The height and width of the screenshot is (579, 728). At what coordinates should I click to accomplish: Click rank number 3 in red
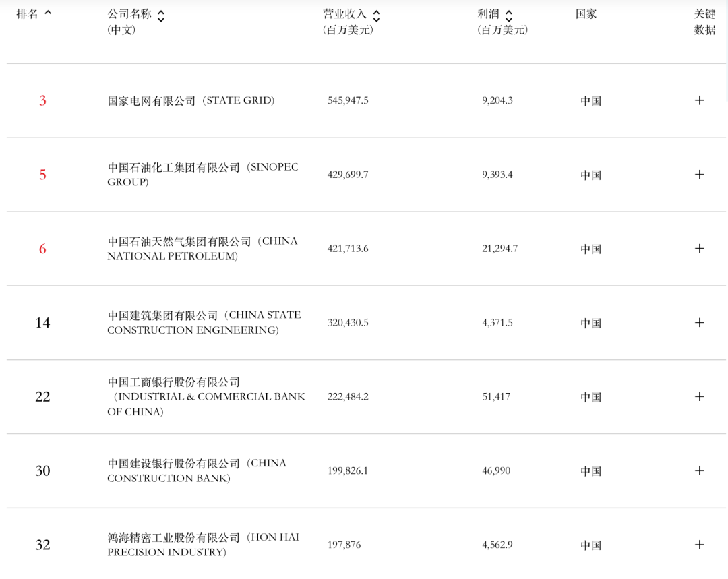pyautogui.click(x=42, y=100)
